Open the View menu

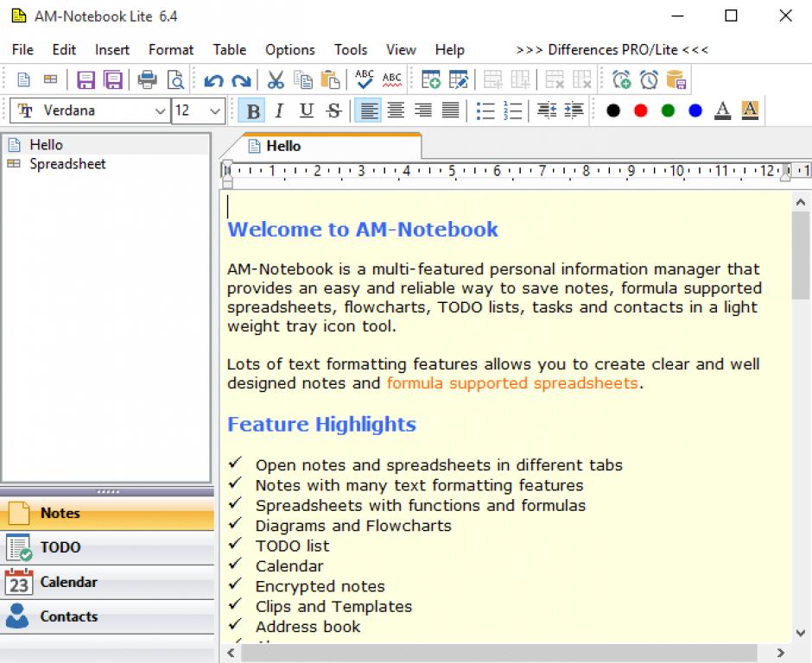401,50
